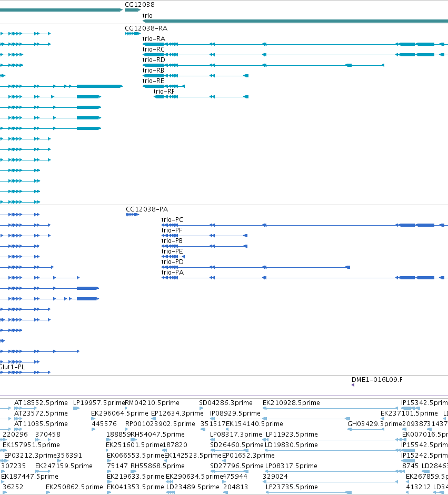
Task: Select the AT11035.5prime EST label
Action: 41,423
